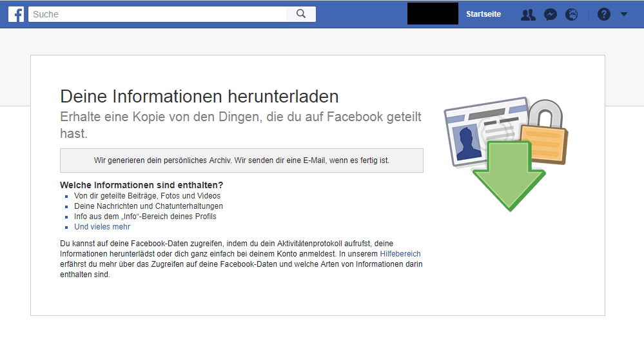644x339 pixels.
Task: Focus the Suche search field
Action: coord(157,14)
